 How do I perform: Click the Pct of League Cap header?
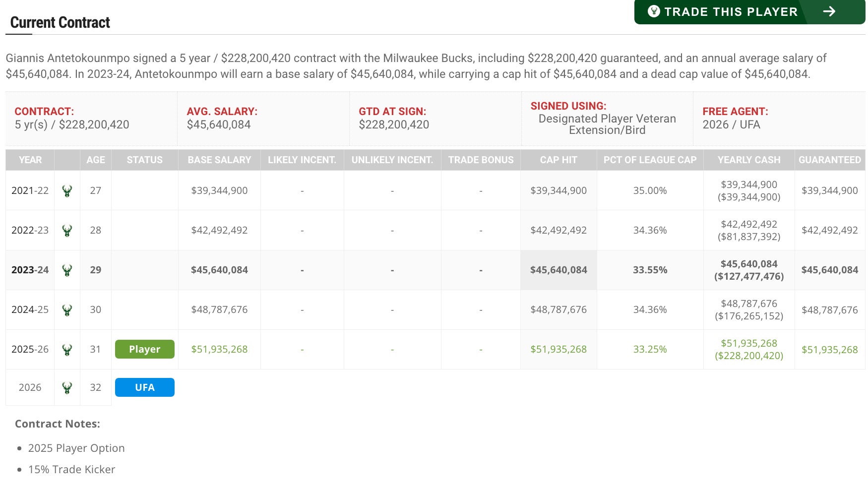click(x=650, y=160)
